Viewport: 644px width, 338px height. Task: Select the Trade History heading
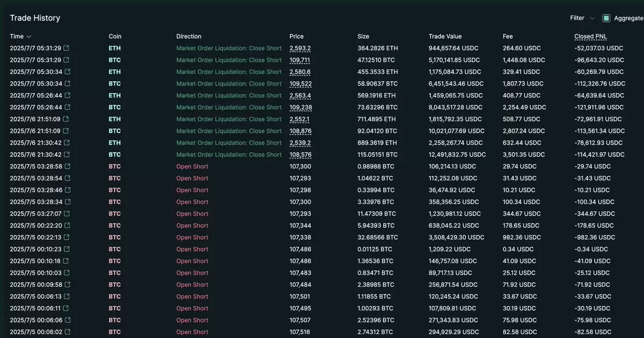click(35, 18)
